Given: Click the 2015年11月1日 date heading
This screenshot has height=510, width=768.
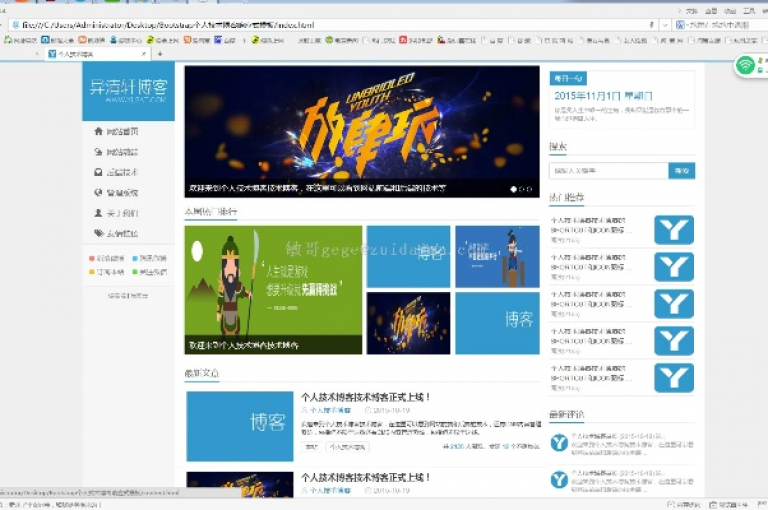Looking at the screenshot, I should 603,96.
